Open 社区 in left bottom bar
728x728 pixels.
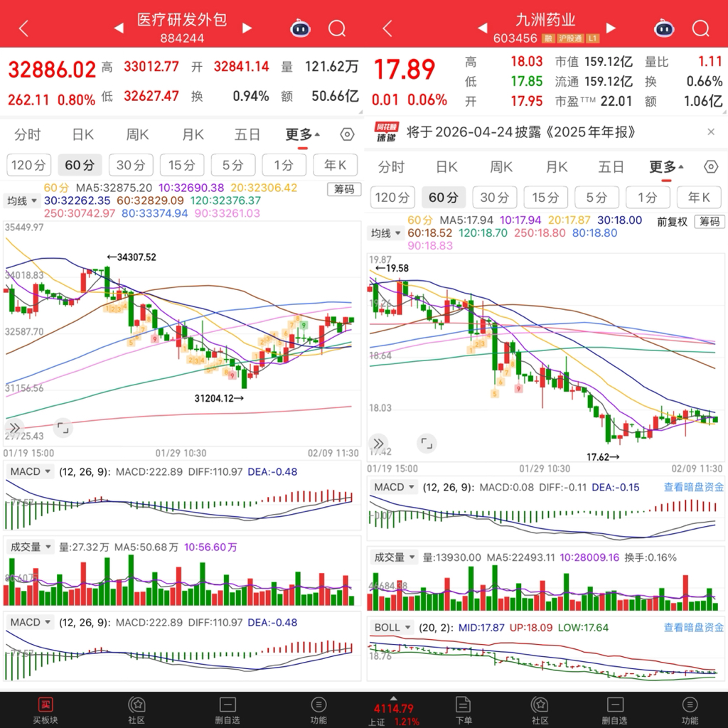136,710
